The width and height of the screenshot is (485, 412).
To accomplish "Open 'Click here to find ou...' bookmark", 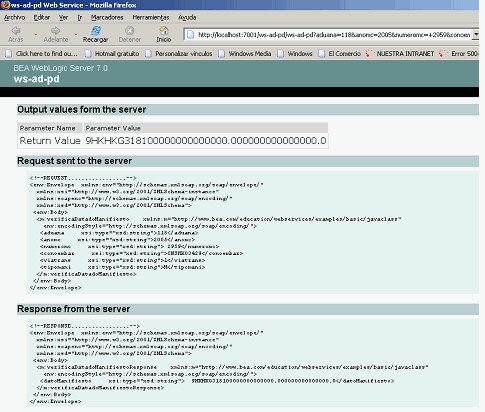I will (42, 54).
